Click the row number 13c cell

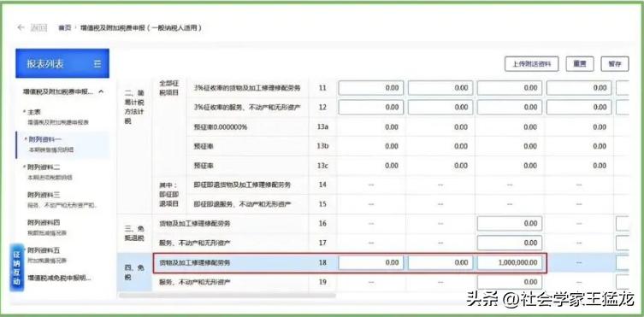point(322,166)
